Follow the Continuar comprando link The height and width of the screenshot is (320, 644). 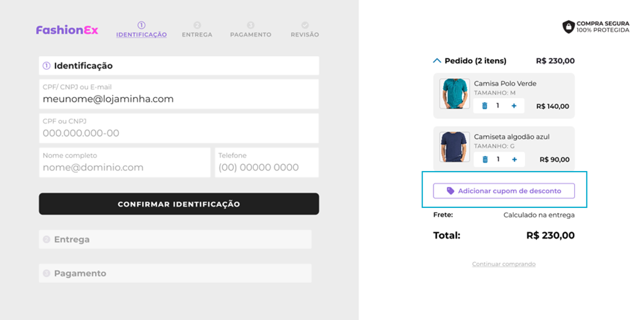tap(504, 264)
